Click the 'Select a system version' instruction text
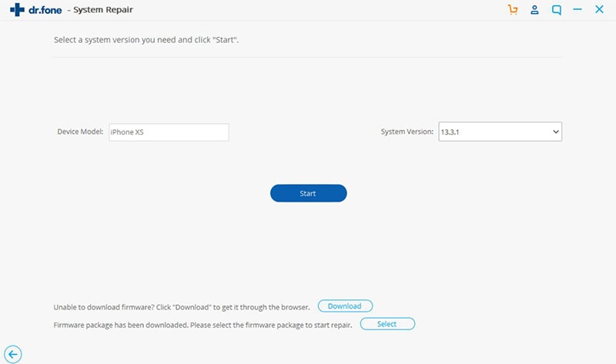 tap(146, 40)
